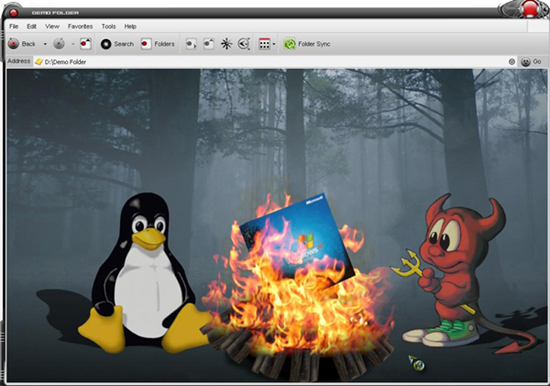Click the Undo toolbar icon
The width and height of the screenshot is (550, 386).
[244, 44]
